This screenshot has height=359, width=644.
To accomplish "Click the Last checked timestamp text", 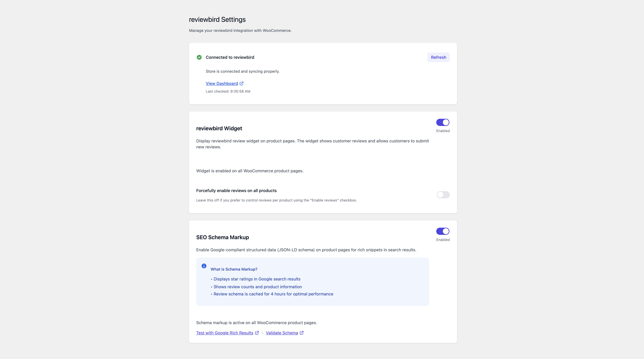I will tap(228, 91).
